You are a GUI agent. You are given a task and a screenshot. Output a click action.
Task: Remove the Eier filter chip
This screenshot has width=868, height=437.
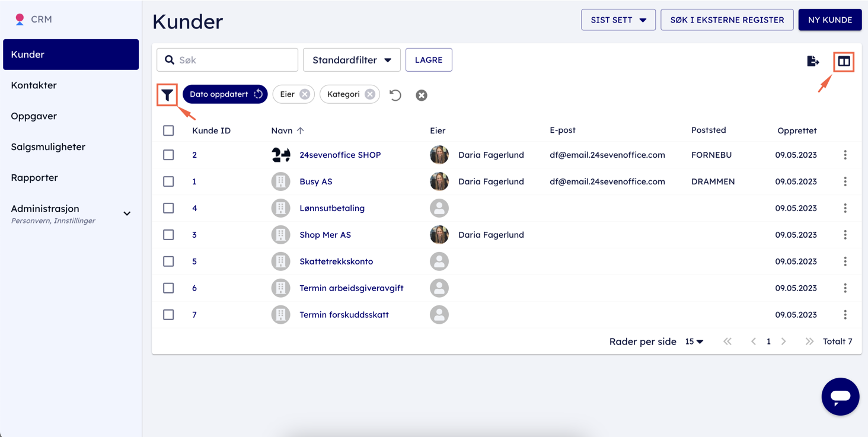click(x=305, y=94)
